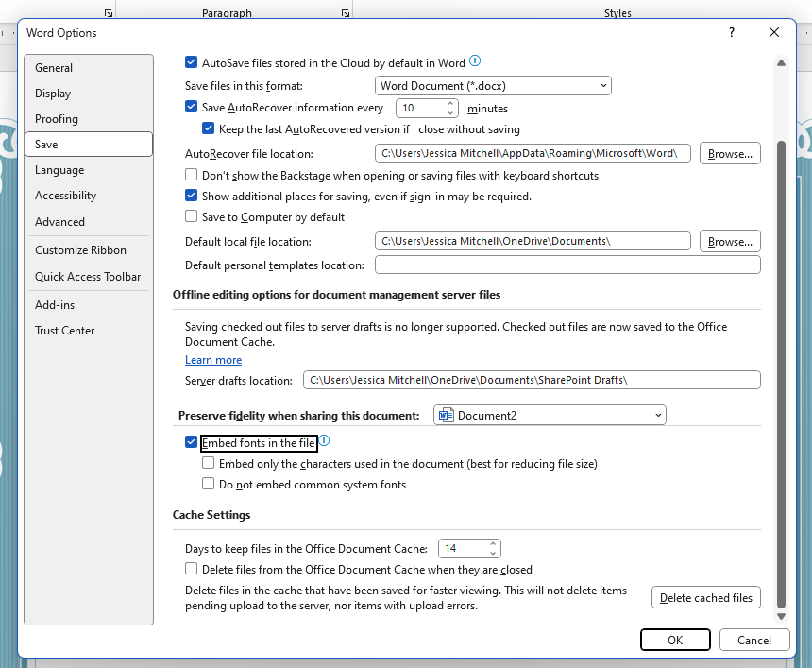Click Default personal templates location field
812x668 pixels.
tap(567, 265)
